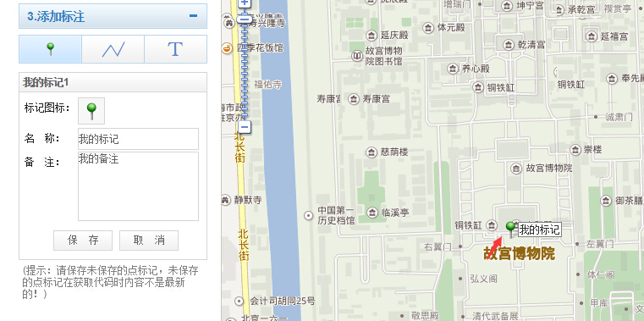Screen dimensions: 644x321
Task: Click the 崇楼 landmark icon
Action: (575, 150)
